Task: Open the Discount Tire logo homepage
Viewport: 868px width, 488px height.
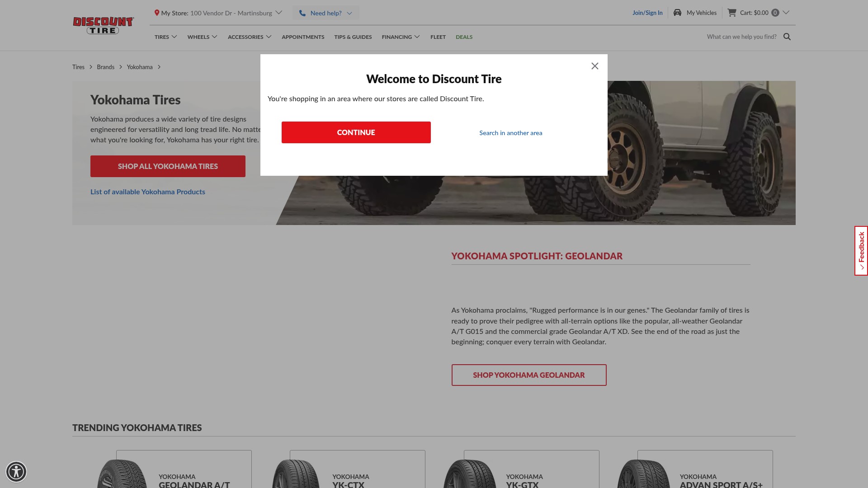Action: pos(104,25)
